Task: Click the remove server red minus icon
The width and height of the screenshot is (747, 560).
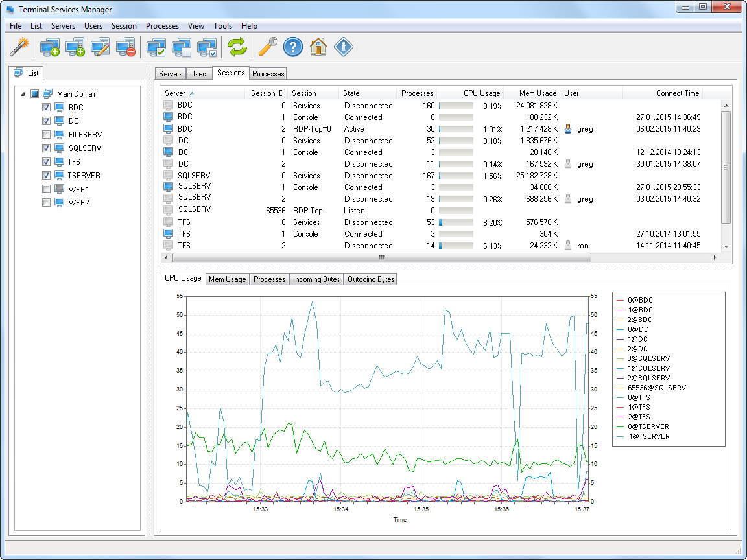Action: 126,47
